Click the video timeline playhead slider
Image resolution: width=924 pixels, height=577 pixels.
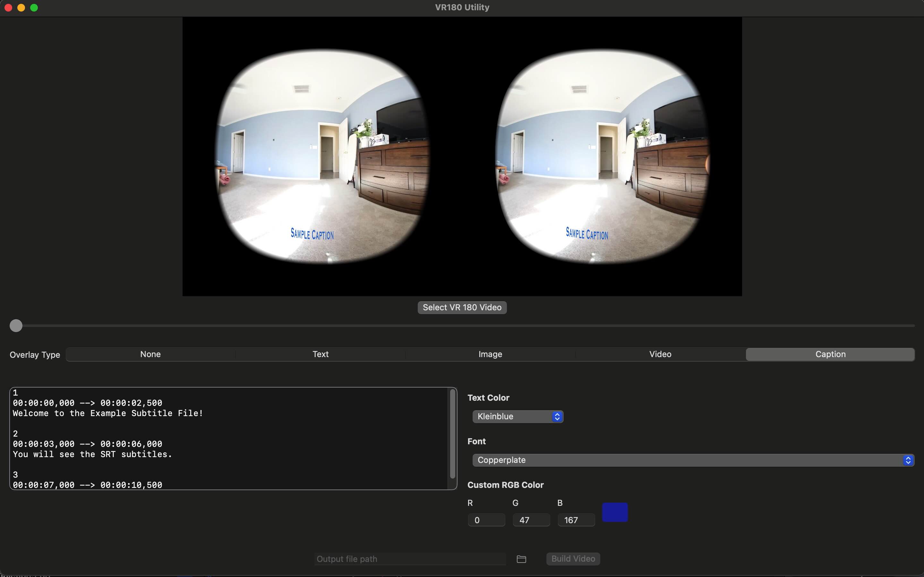pos(15,325)
